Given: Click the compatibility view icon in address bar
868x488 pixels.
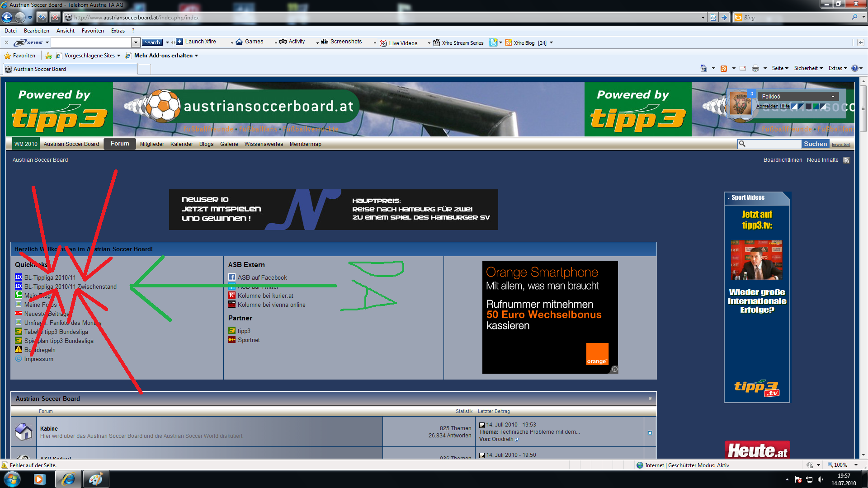Looking at the screenshot, I should (713, 17).
